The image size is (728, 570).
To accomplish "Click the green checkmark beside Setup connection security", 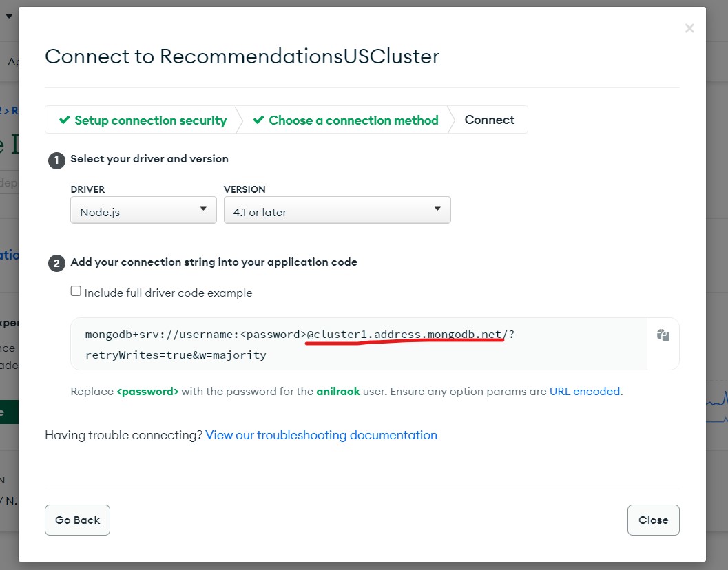I will [65, 120].
